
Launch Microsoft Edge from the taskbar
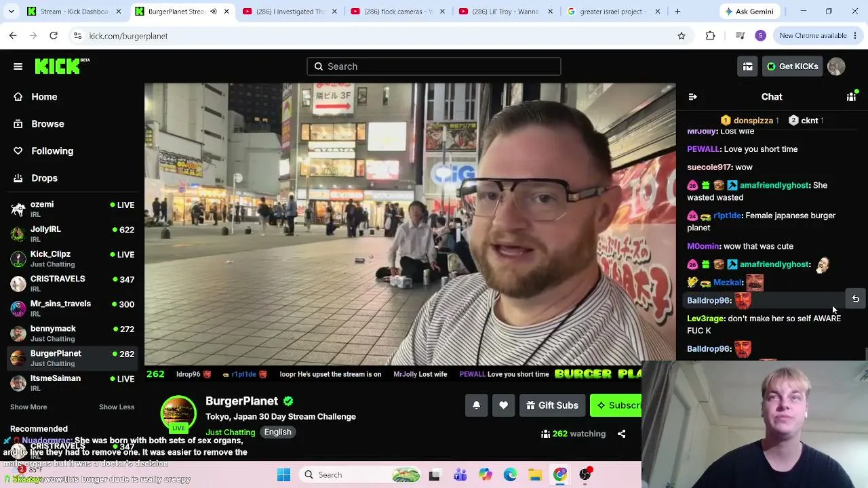point(510,474)
